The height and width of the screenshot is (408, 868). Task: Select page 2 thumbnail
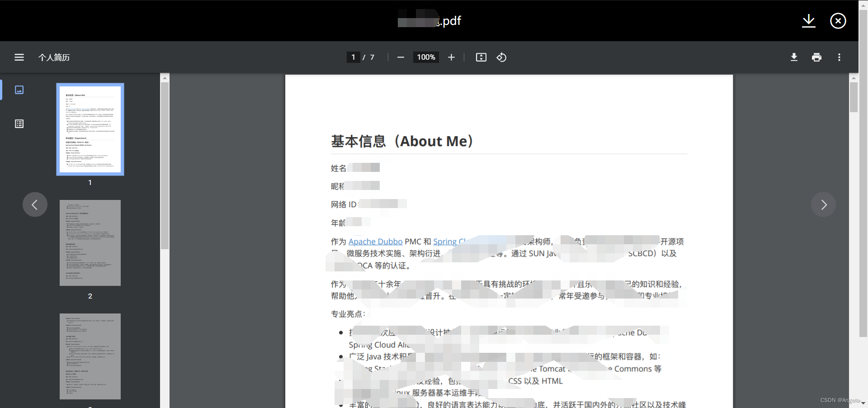(x=90, y=243)
